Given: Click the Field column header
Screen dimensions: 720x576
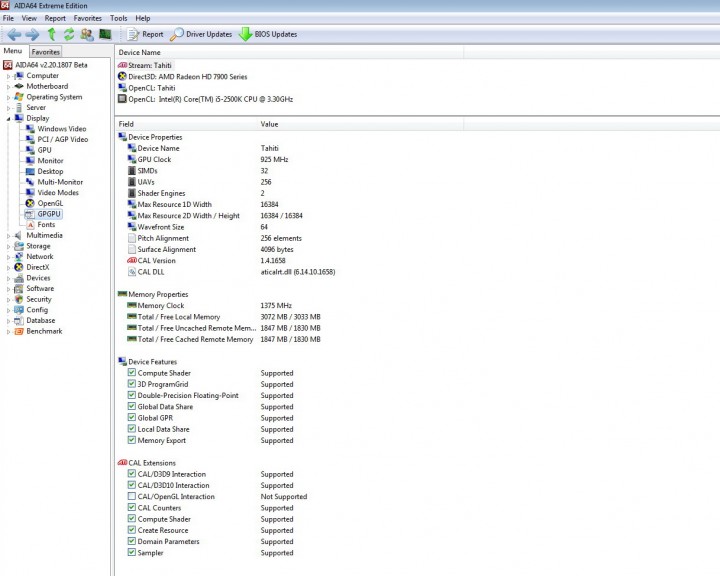Looking at the screenshot, I should [x=186, y=124].
